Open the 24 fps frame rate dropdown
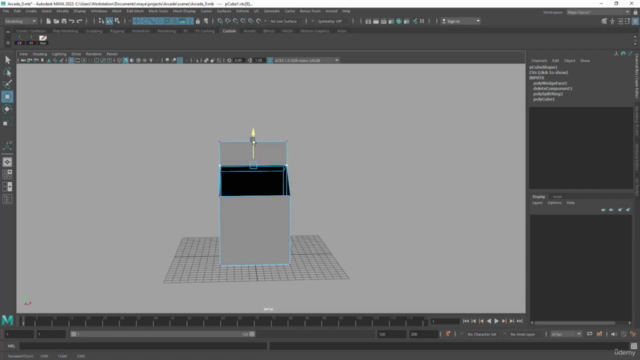Image resolution: width=640 pixels, height=360 pixels. pyautogui.click(x=566, y=334)
